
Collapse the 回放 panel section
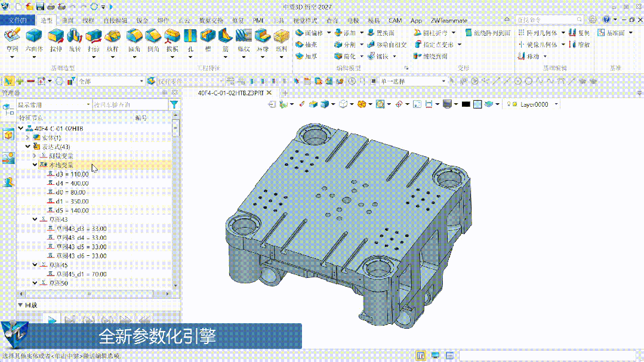point(20,305)
